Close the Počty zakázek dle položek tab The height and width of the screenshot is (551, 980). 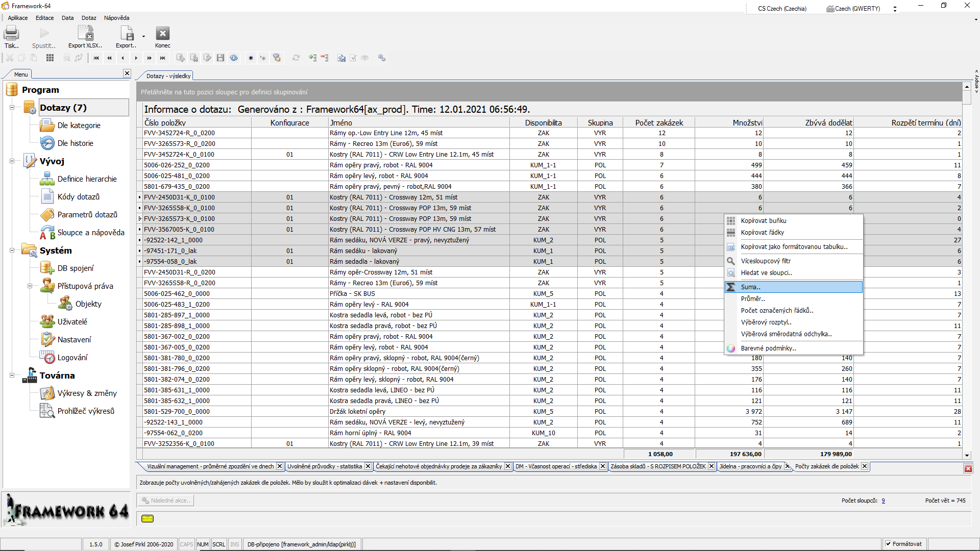click(865, 466)
